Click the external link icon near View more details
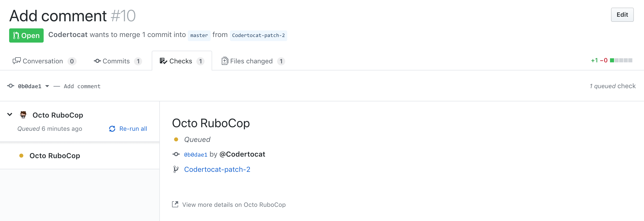The image size is (644, 221). pyautogui.click(x=175, y=205)
